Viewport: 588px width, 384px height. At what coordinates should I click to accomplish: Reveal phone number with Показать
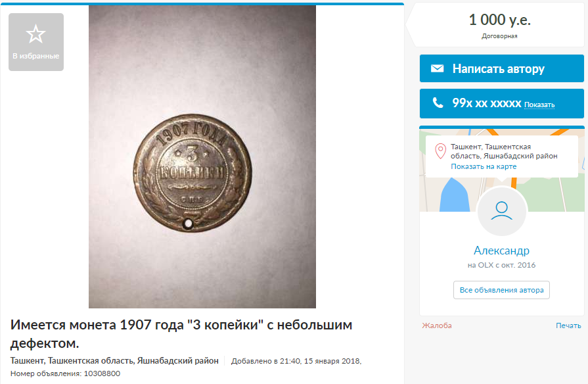tap(539, 105)
